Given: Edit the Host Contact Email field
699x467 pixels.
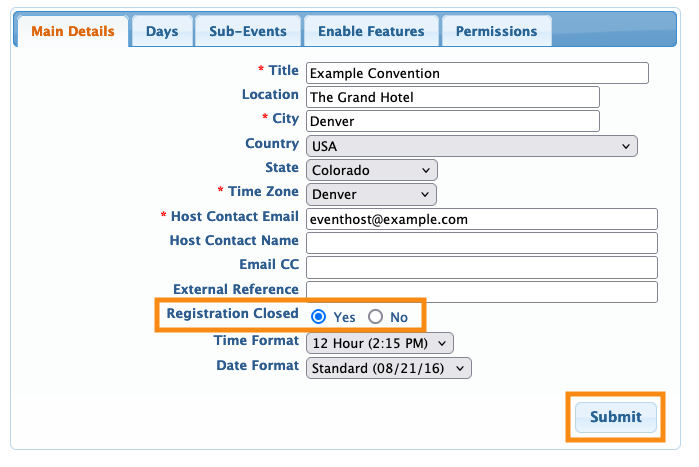Looking at the screenshot, I should pyautogui.click(x=481, y=219).
